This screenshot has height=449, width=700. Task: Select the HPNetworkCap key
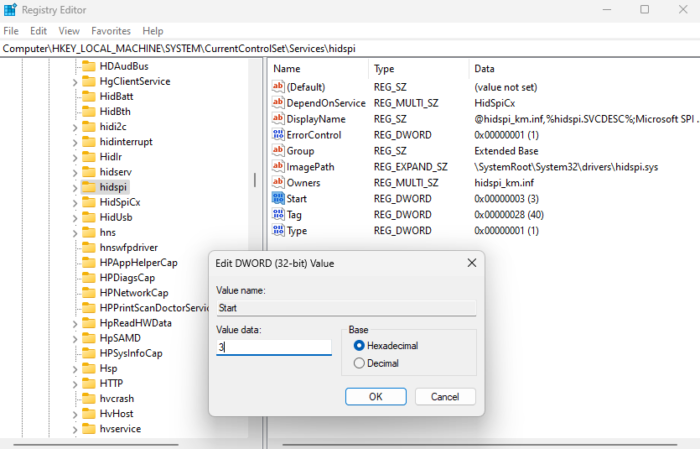click(134, 293)
